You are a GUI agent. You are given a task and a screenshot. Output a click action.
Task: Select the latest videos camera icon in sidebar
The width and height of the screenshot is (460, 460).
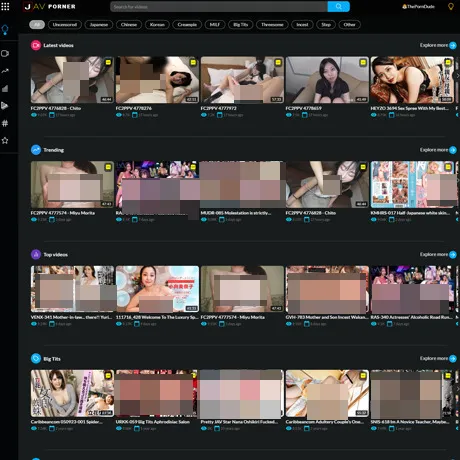tap(5, 53)
